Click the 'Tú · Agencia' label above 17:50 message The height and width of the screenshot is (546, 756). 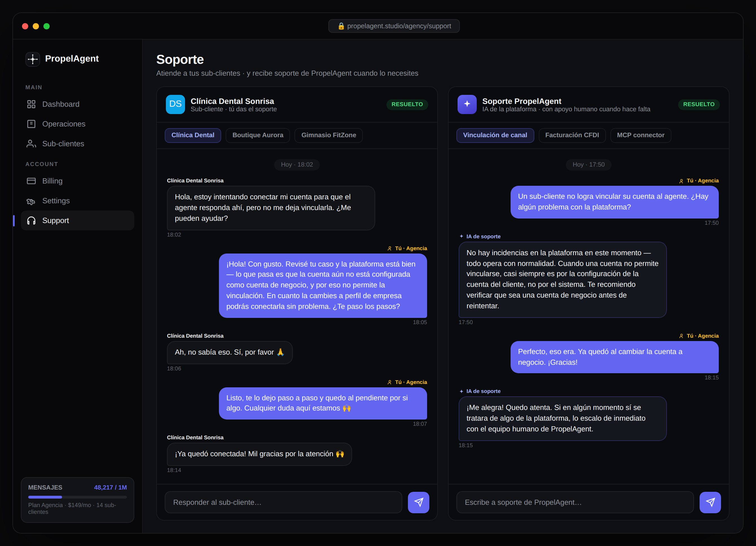point(702,181)
